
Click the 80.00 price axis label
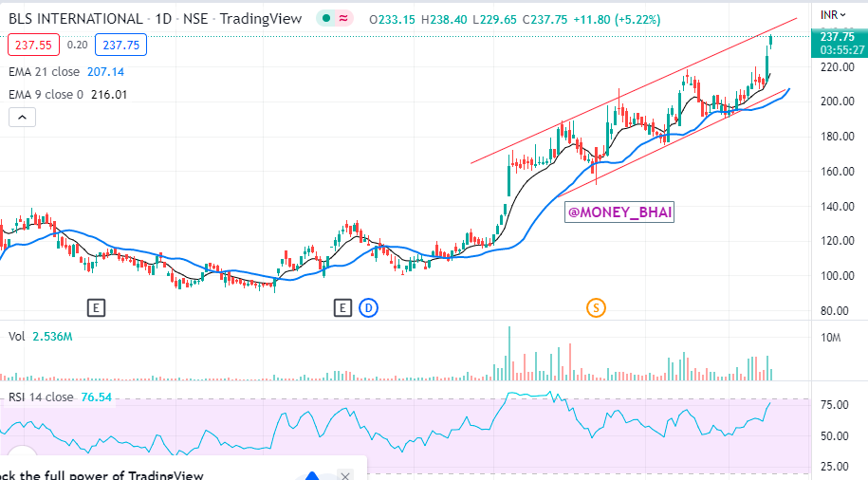pos(834,311)
